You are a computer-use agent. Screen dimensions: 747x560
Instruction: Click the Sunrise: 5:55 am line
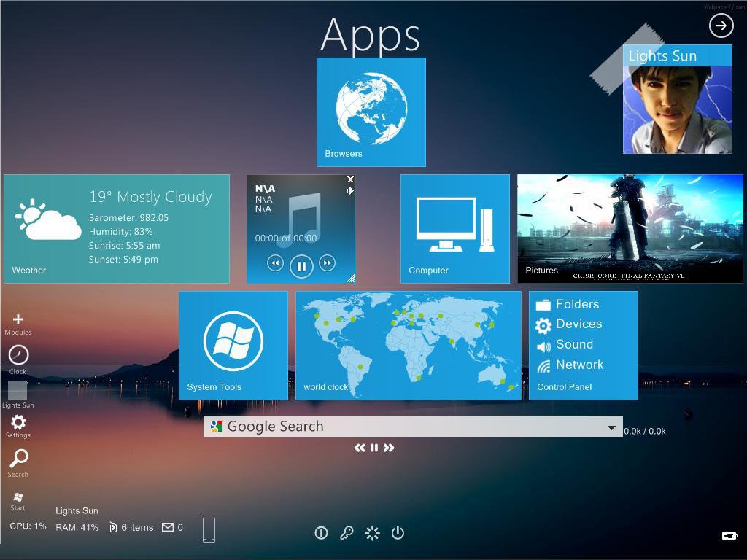point(124,246)
